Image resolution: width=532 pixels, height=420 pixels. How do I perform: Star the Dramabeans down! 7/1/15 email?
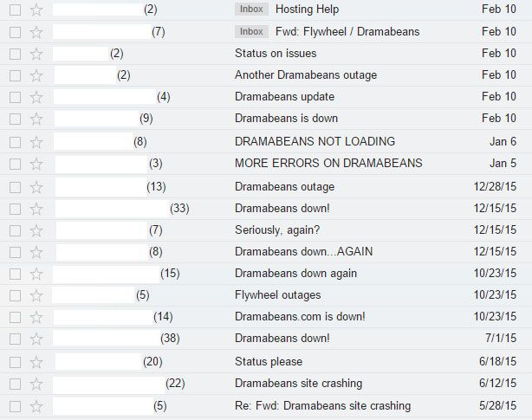pyautogui.click(x=36, y=339)
